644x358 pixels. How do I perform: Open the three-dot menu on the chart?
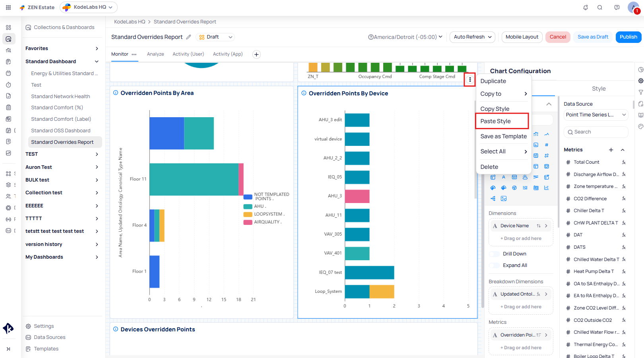470,80
